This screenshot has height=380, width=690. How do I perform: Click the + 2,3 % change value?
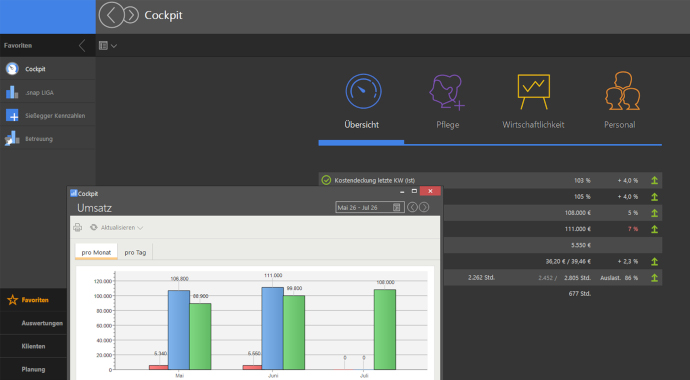(628, 261)
